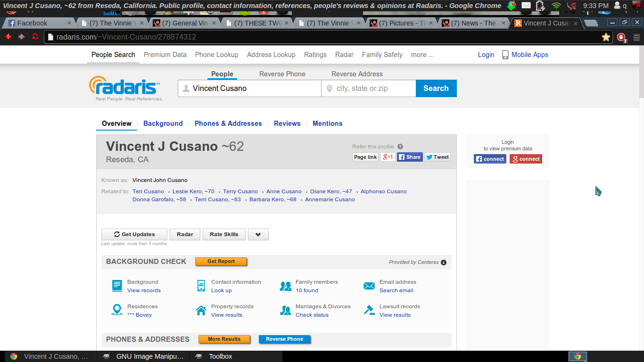Click the Residences map pin icon
The width and height of the screenshot is (644, 362).
point(117,310)
